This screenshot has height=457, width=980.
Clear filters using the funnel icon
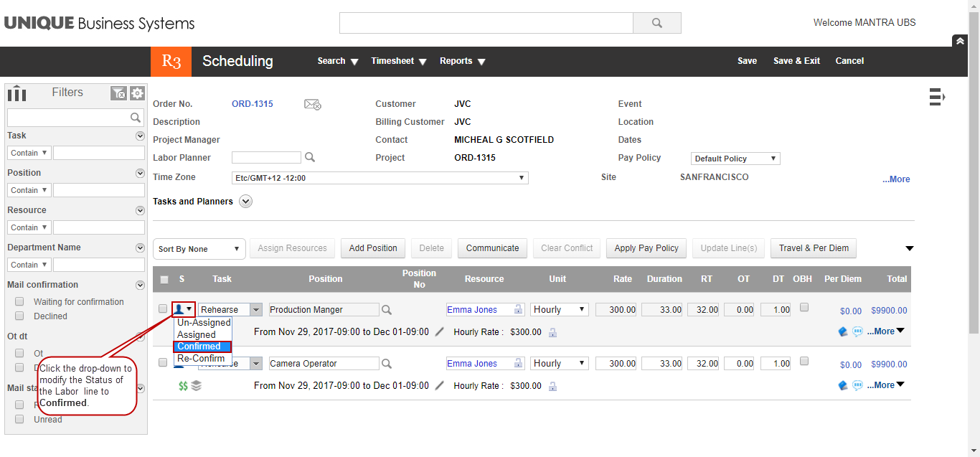[x=118, y=93]
